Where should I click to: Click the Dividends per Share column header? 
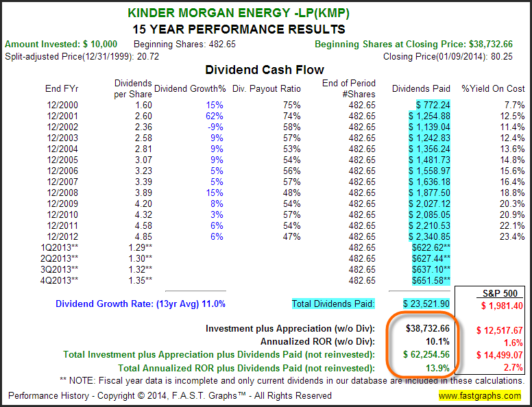pyautogui.click(x=133, y=88)
